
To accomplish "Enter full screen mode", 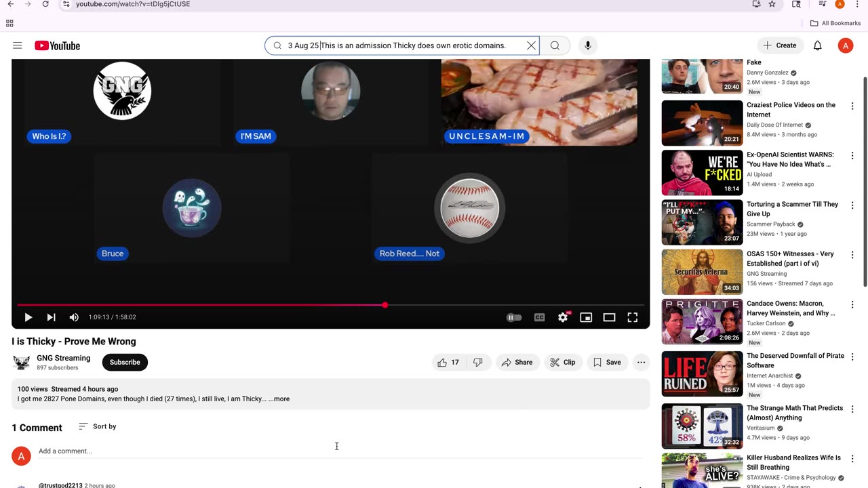I will click(632, 317).
